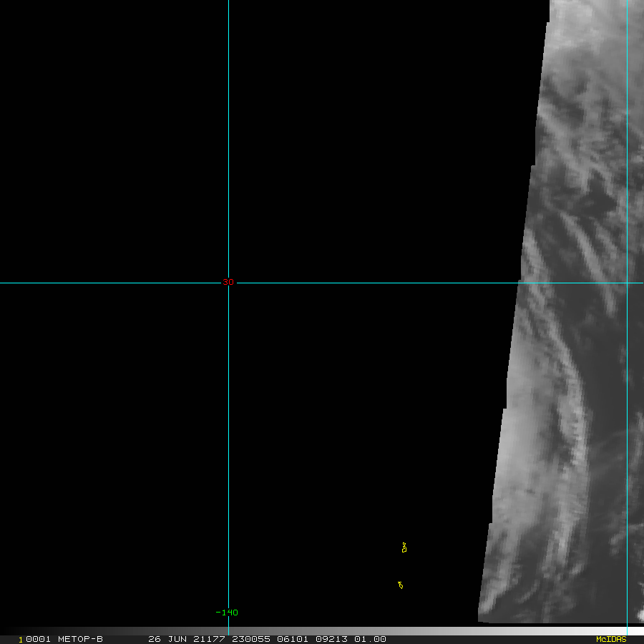
Task: Click the 01.00 resolution value
Action: [x=369, y=639]
